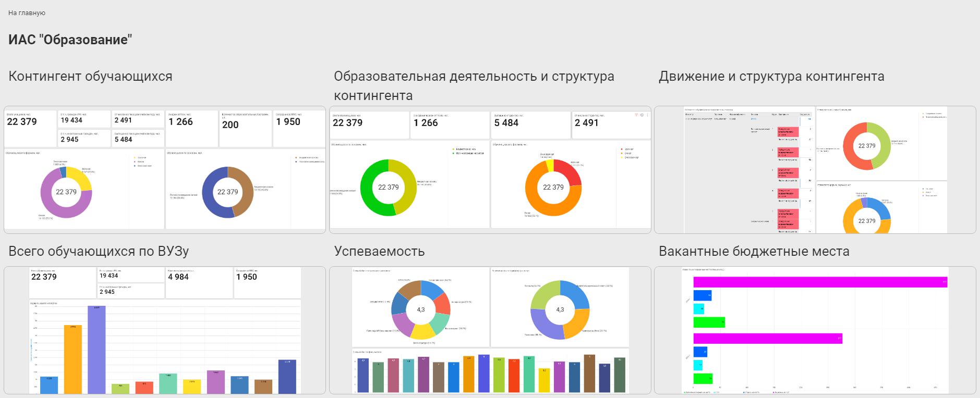Click the orange filter icon on 2 491 card

point(636,115)
